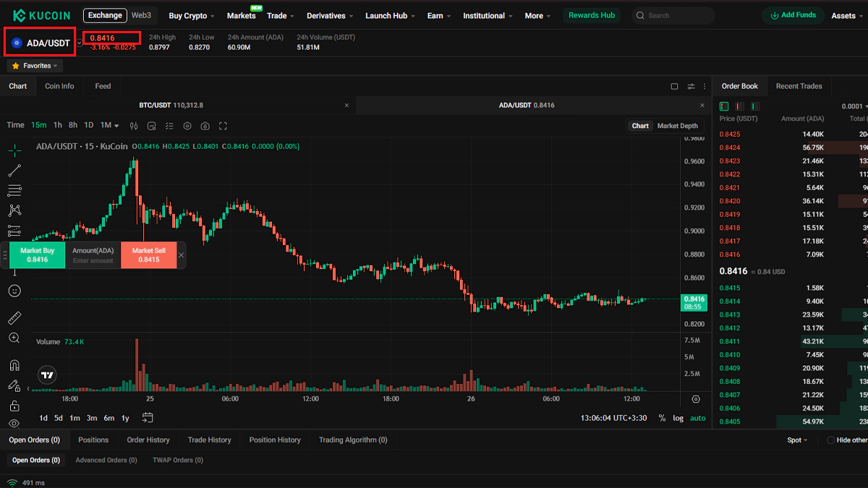The height and width of the screenshot is (488, 868).
Task: Open the go-to-date calendar icon
Action: (148, 417)
